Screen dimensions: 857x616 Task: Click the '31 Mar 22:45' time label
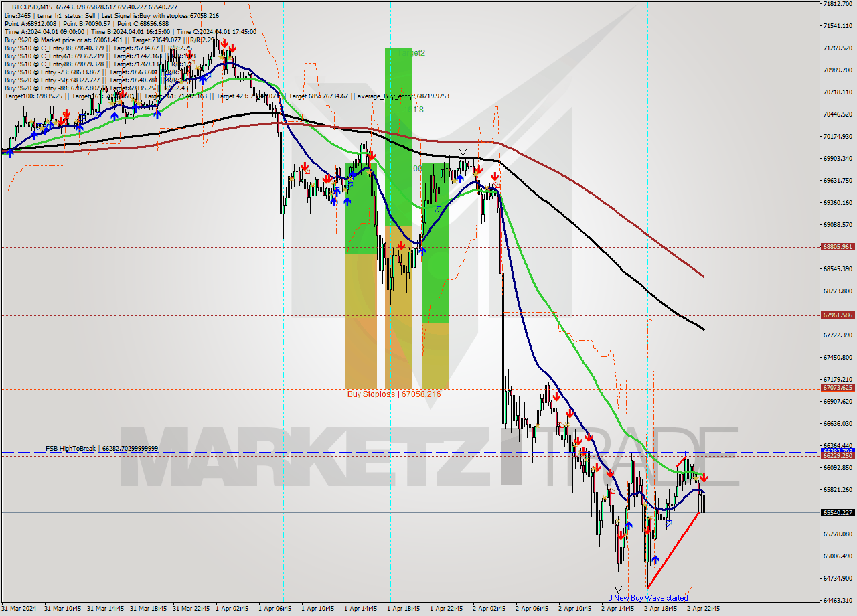(191, 609)
